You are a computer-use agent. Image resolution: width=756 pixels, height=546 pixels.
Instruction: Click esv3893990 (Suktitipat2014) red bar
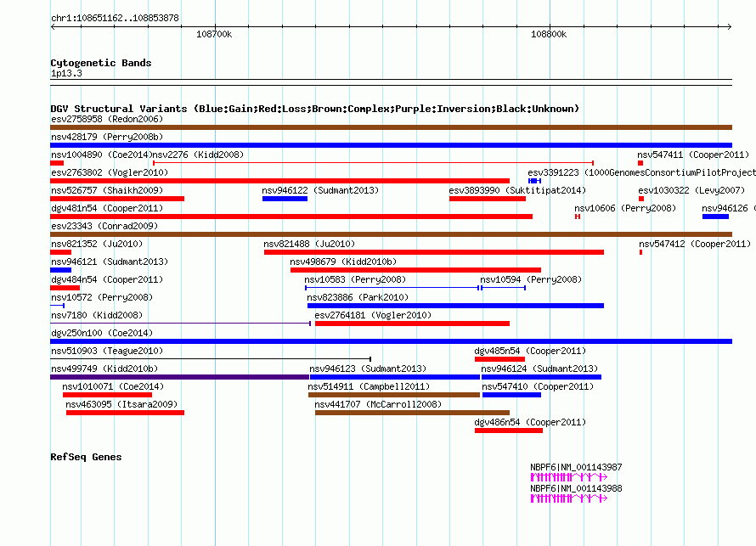click(x=488, y=199)
